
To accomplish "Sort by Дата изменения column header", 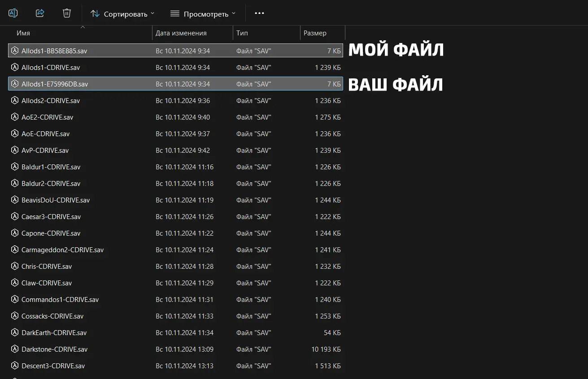I will [181, 33].
